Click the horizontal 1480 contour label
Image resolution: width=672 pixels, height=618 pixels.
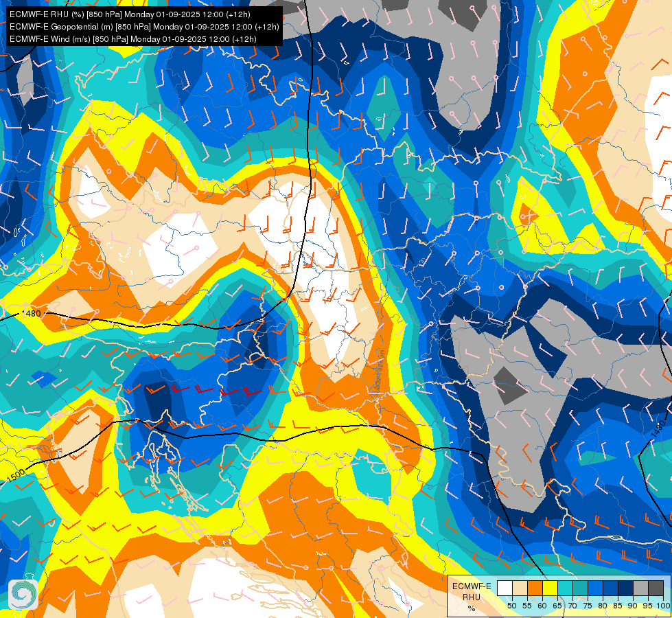[x=33, y=314]
